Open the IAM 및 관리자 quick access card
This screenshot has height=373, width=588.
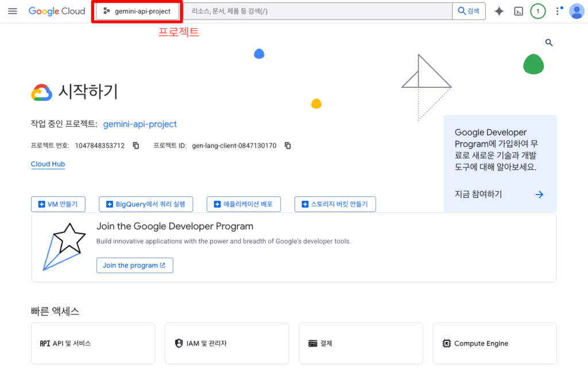click(x=227, y=344)
